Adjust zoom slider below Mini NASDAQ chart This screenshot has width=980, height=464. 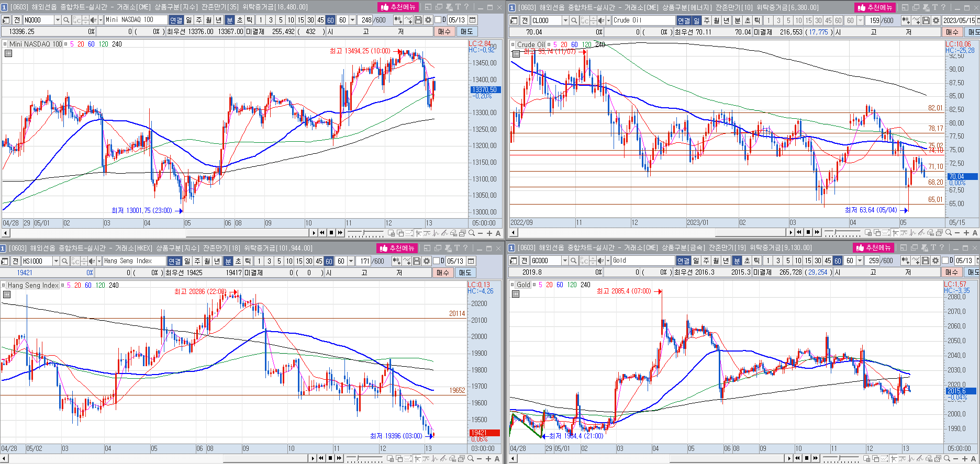click(365, 233)
